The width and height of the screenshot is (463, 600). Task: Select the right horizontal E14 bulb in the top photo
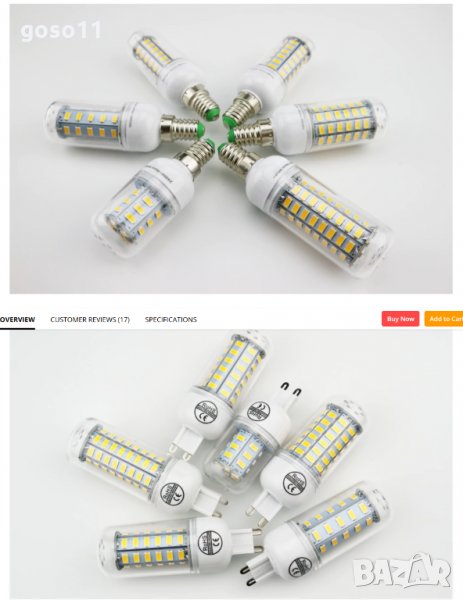(308, 128)
